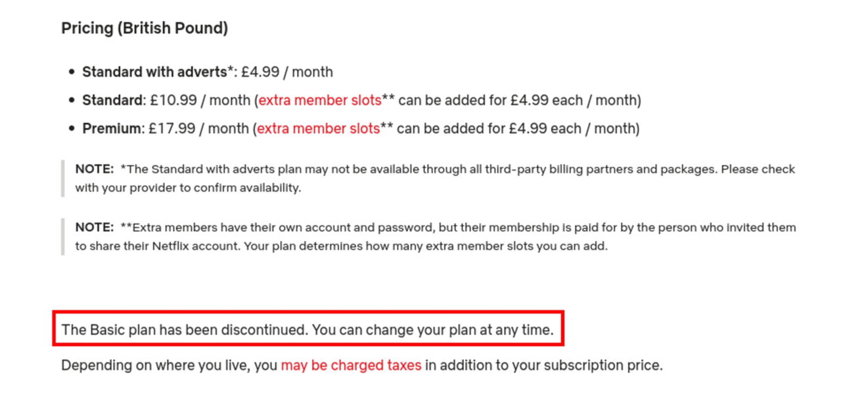
Task: Click the grey bar beside the first note
Action: [63, 178]
